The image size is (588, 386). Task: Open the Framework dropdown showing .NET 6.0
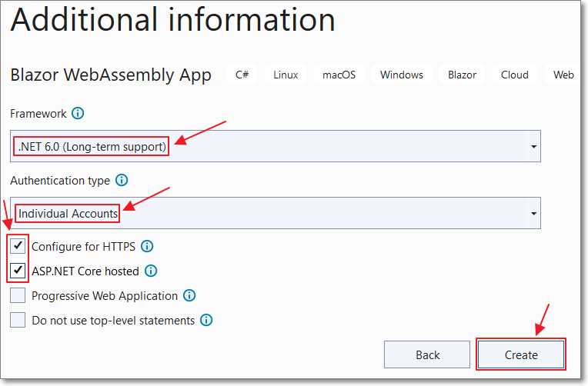[x=276, y=146]
